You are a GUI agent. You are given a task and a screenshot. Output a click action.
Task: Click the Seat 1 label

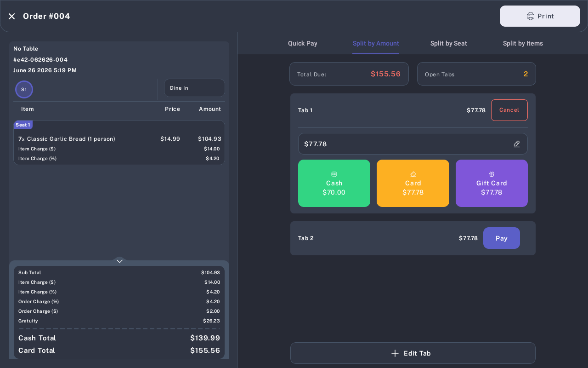[x=23, y=125]
